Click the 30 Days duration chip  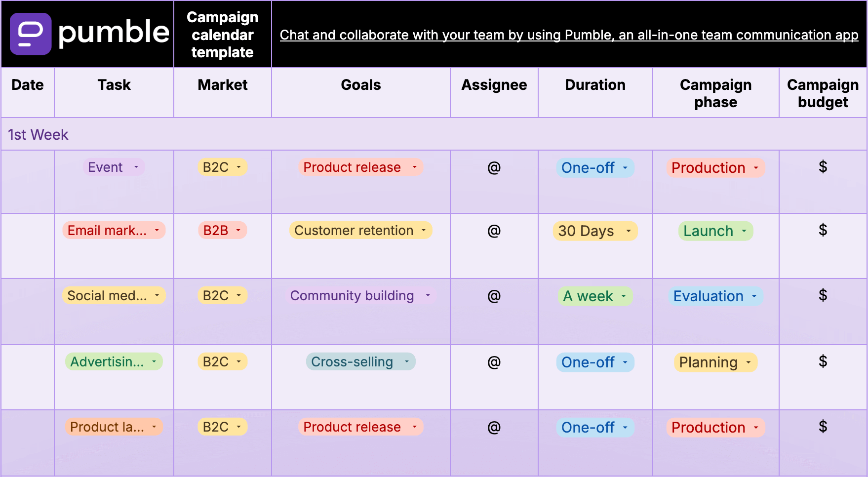pos(594,231)
